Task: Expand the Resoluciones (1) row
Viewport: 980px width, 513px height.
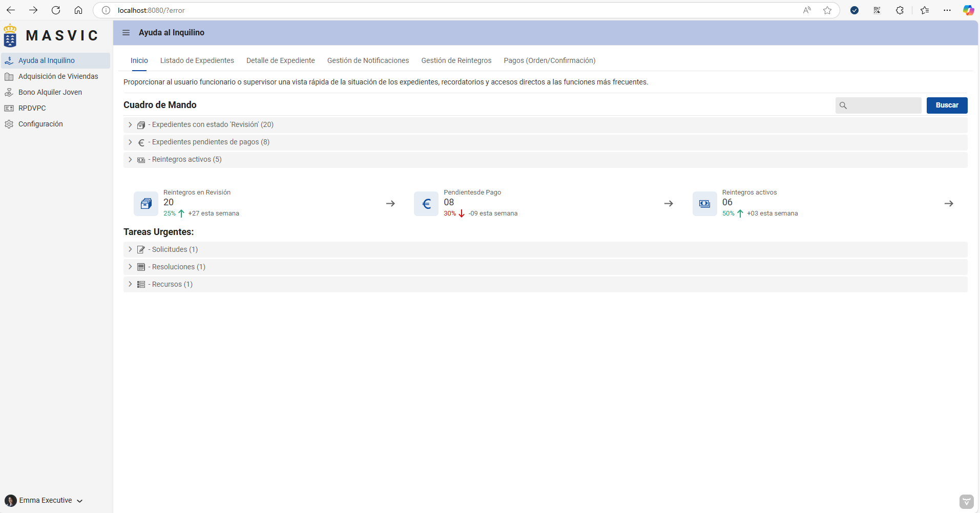Action: [130, 267]
